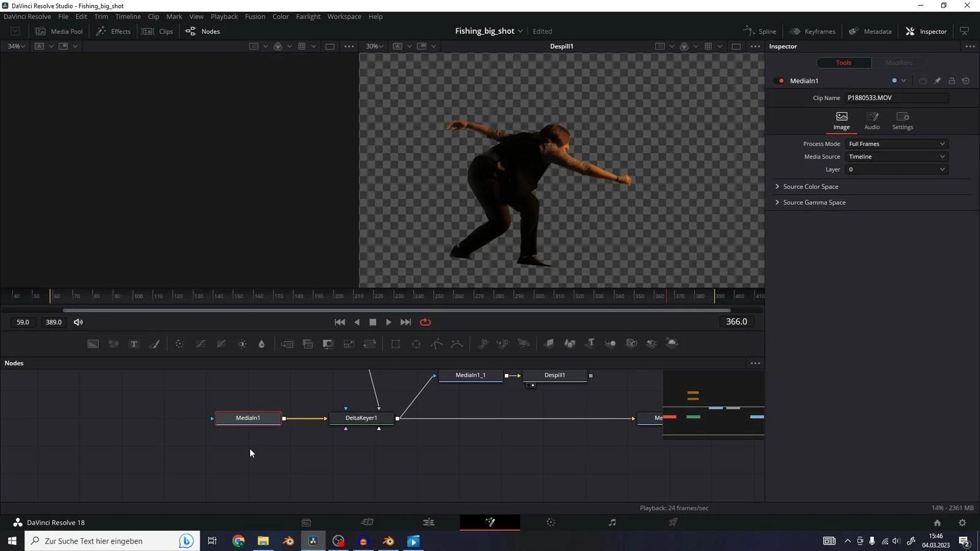980x551 pixels.
Task: Mute audio with the speaker icon
Action: [x=78, y=321]
